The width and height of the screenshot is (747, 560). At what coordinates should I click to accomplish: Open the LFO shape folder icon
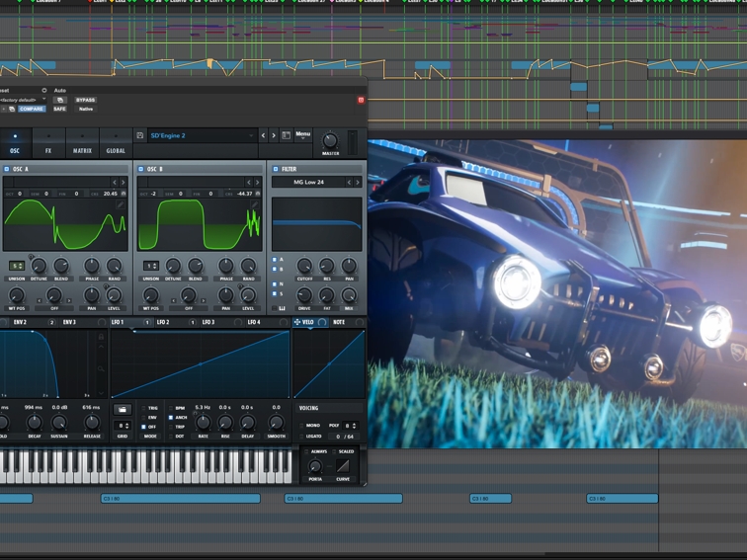(x=122, y=410)
